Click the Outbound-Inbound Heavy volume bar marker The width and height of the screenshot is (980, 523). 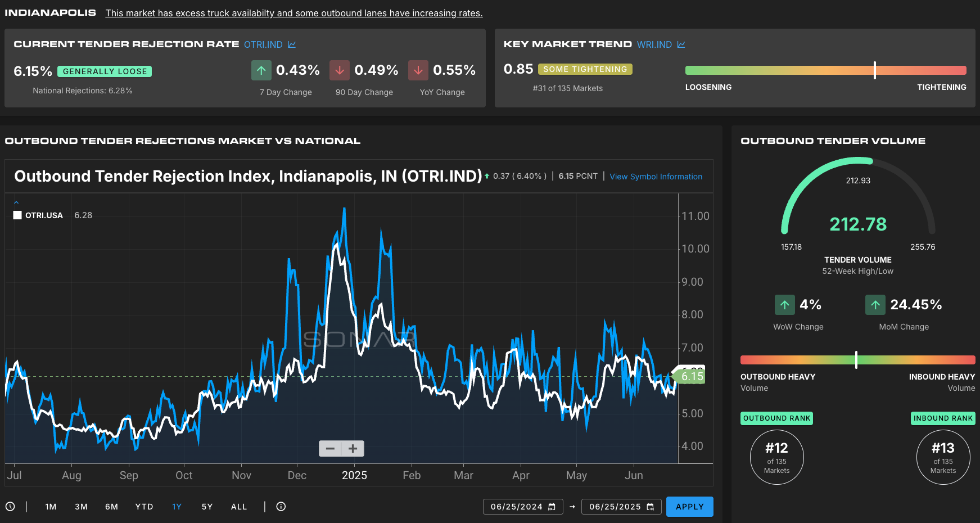[x=856, y=360]
